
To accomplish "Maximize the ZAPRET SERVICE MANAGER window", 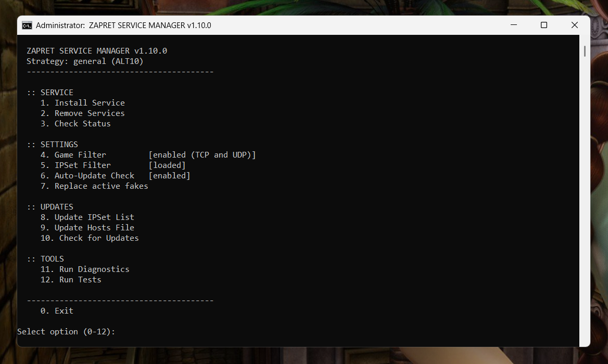I will click(544, 25).
